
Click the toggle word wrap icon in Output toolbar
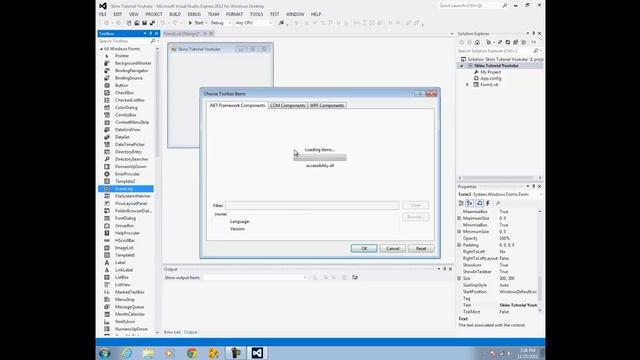tap(355, 278)
